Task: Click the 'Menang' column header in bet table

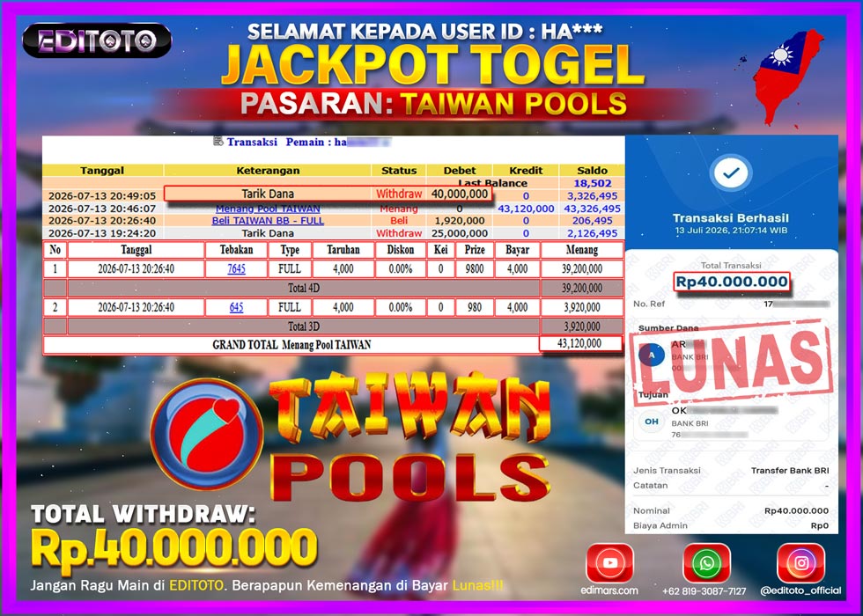Action: (x=582, y=250)
